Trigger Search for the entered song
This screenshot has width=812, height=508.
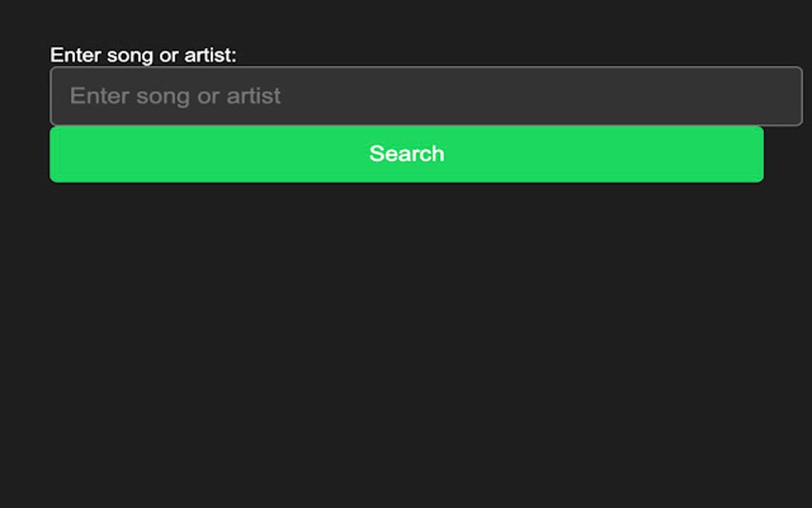(x=406, y=154)
